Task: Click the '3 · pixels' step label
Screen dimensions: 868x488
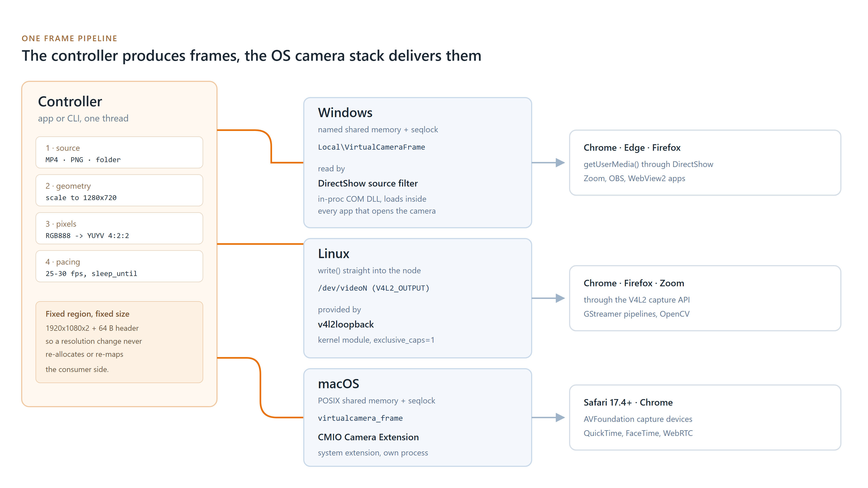Action: tap(61, 224)
